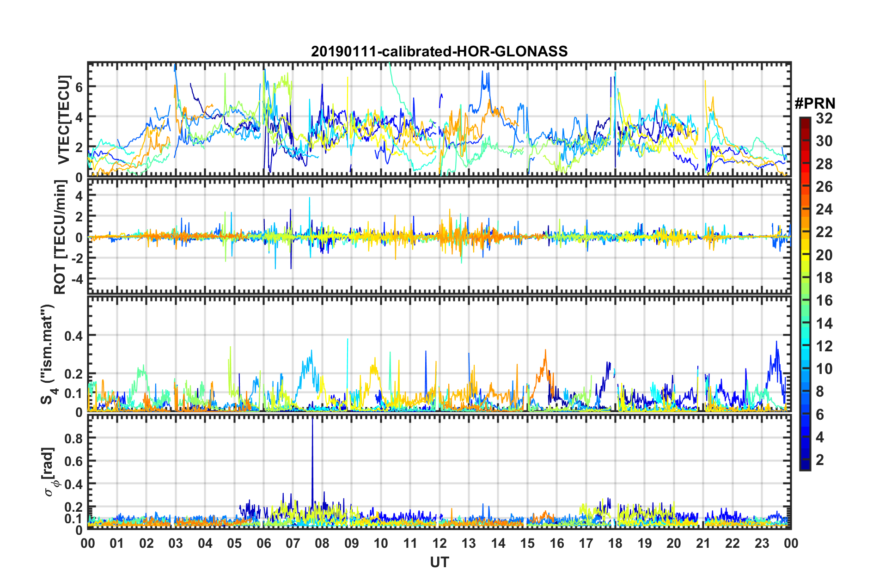This screenshot has width=879, height=588.
Task: Click colorbar tick label 12
Action: [824, 346]
